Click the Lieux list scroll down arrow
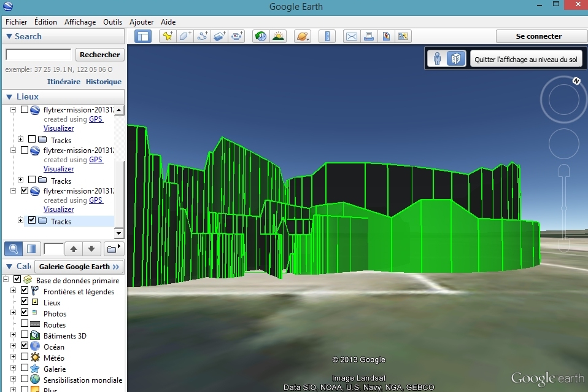The height and width of the screenshot is (392, 588). click(119, 233)
